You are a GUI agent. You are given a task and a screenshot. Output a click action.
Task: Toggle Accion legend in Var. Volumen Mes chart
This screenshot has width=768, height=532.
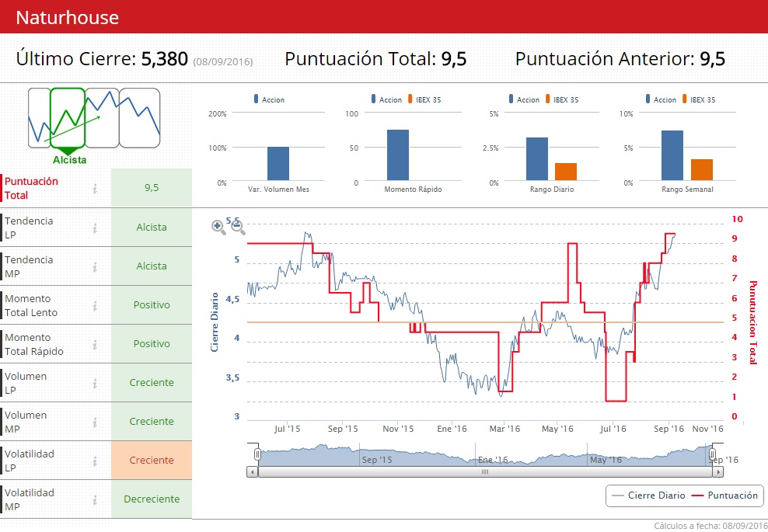tap(269, 99)
